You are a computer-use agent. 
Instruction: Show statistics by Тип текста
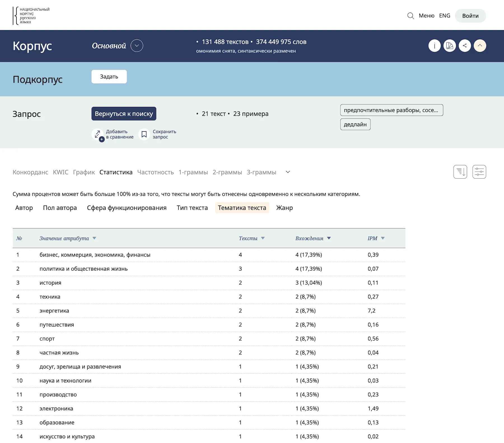point(192,208)
